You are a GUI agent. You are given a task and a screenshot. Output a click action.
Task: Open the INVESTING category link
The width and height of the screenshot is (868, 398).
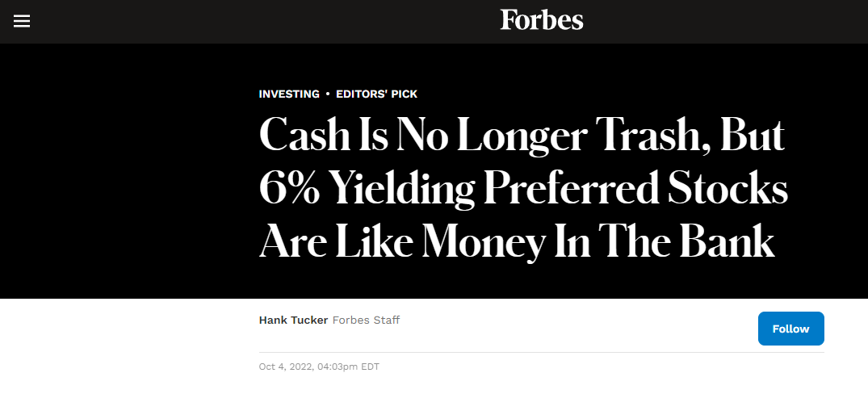[x=289, y=94]
